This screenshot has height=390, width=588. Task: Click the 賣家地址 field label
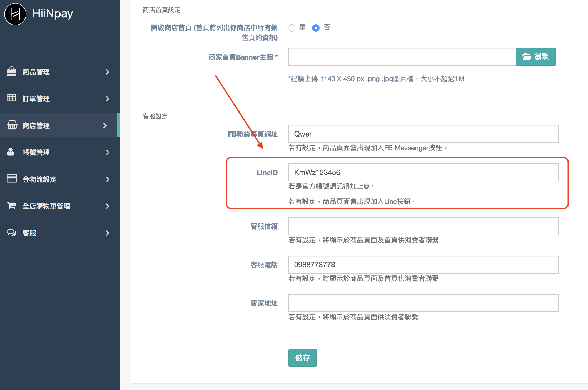pos(264,303)
